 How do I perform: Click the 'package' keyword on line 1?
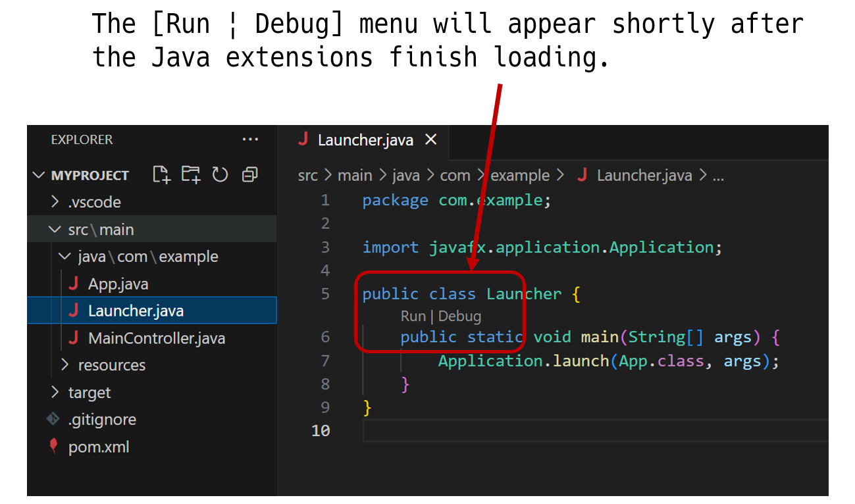[395, 200]
